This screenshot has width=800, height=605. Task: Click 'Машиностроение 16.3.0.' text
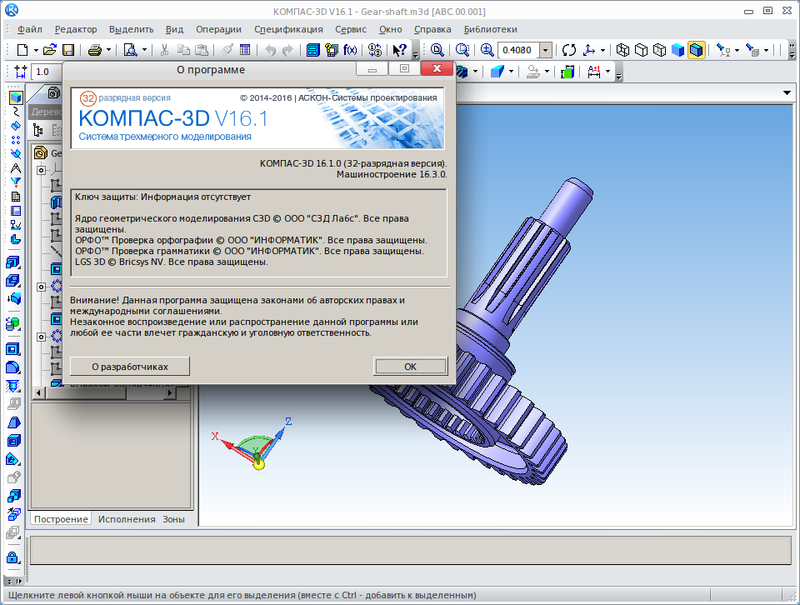click(x=392, y=174)
